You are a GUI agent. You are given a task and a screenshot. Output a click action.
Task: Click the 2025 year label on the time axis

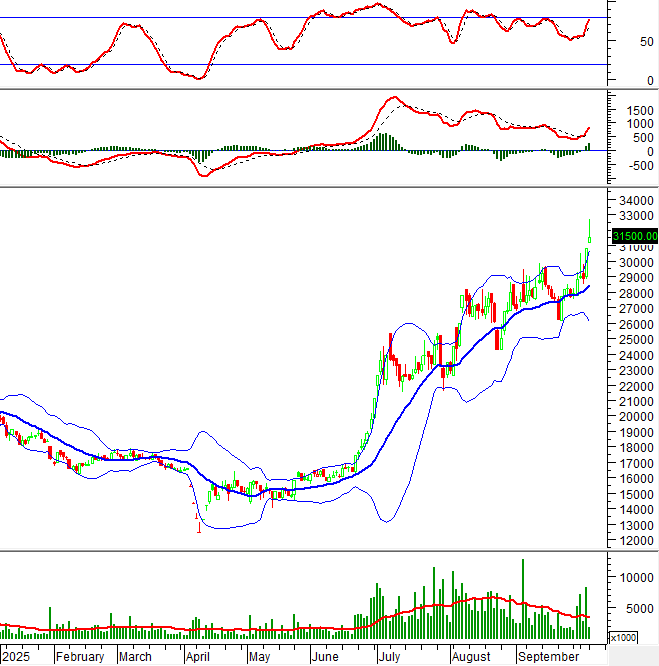coord(16,657)
